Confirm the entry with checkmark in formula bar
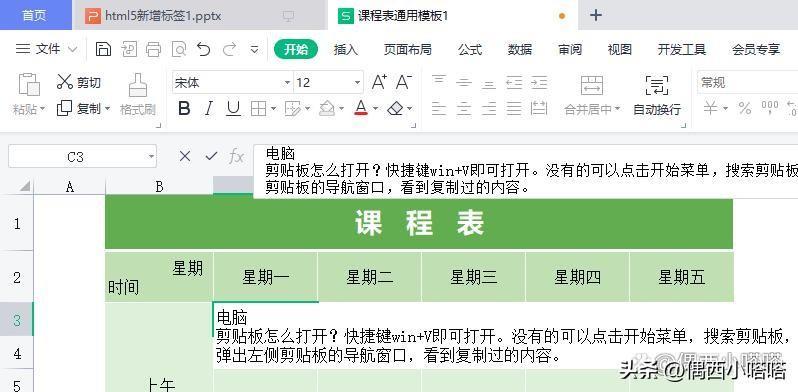798x392 pixels. coord(211,156)
